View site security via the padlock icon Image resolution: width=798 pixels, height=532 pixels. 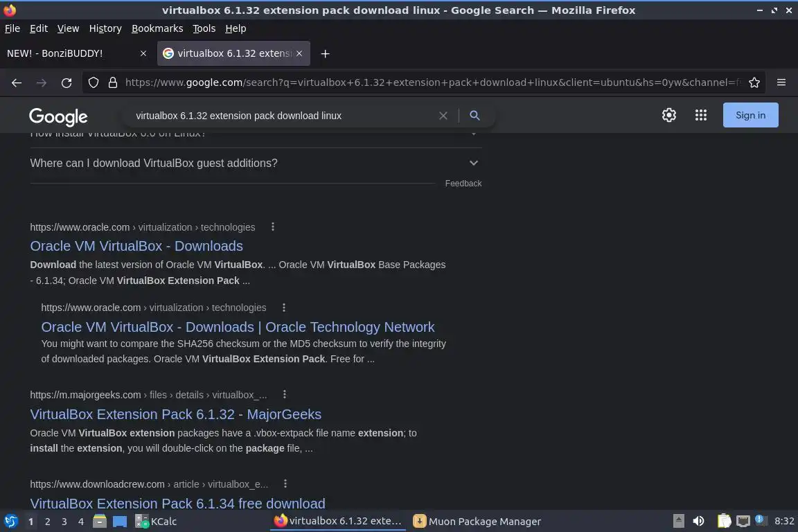113,82
